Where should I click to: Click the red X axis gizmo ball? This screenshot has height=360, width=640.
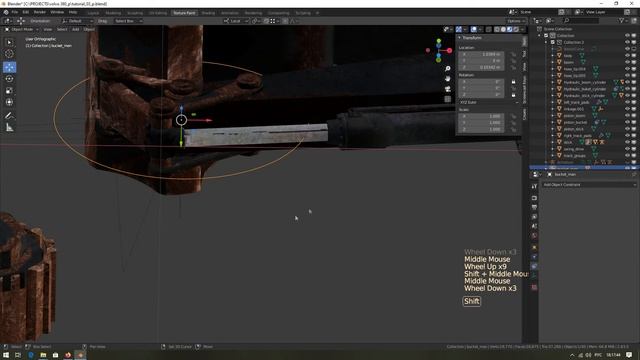coord(449,51)
